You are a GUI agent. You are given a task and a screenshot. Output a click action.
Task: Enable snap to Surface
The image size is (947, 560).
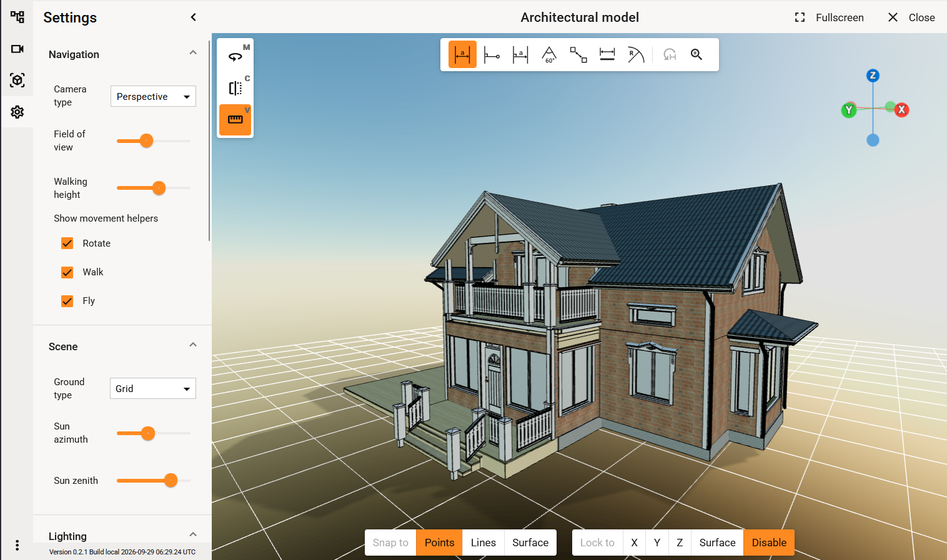point(530,543)
